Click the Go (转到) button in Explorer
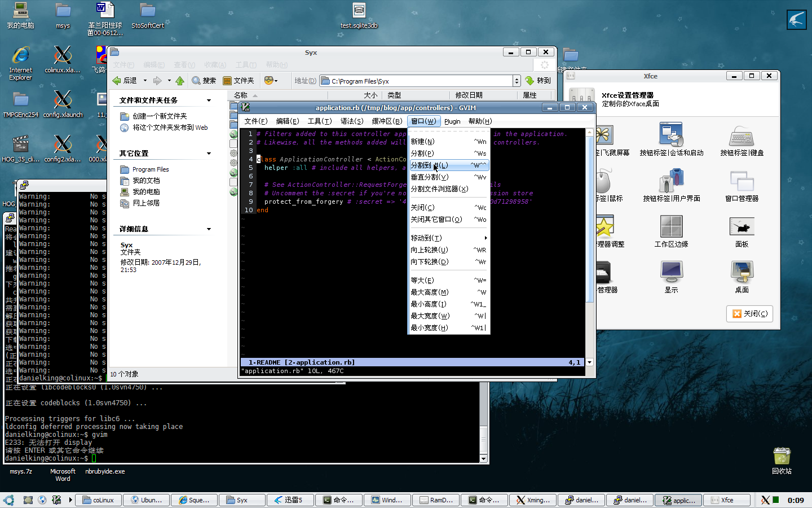This screenshot has width=812, height=508. pyautogui.click(x=537, y=81)
